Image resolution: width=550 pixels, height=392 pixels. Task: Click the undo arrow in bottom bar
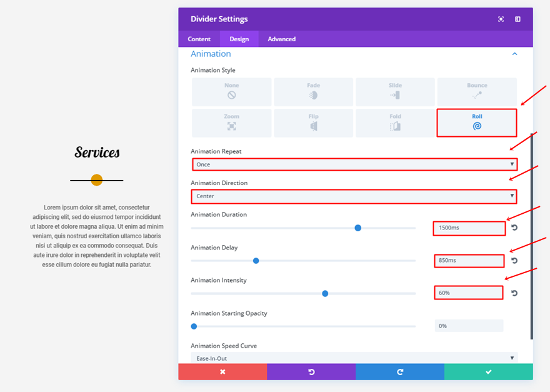311,371
